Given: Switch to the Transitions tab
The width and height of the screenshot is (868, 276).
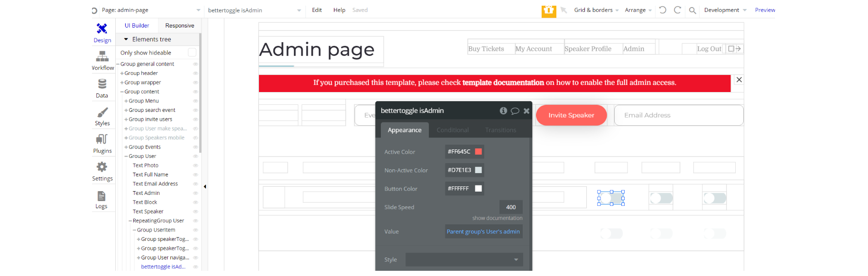Looking at the screenshot, I should tap(500, 130).
